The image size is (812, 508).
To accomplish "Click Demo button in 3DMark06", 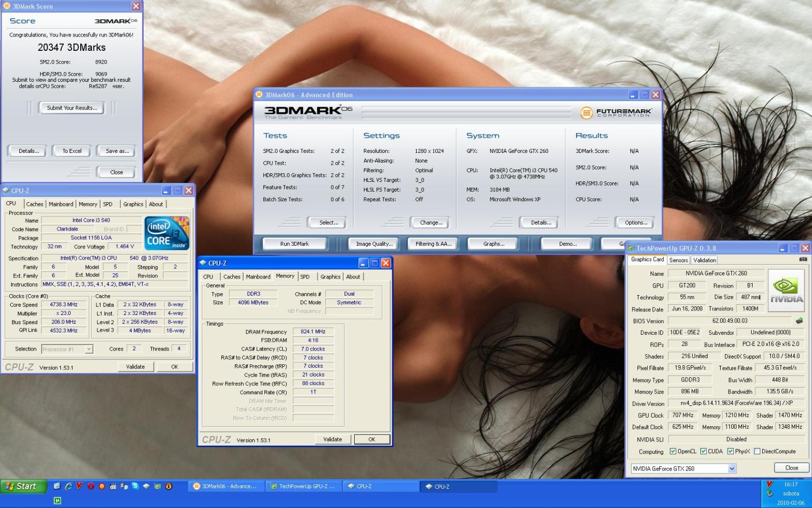I will (x=567, y=244).
